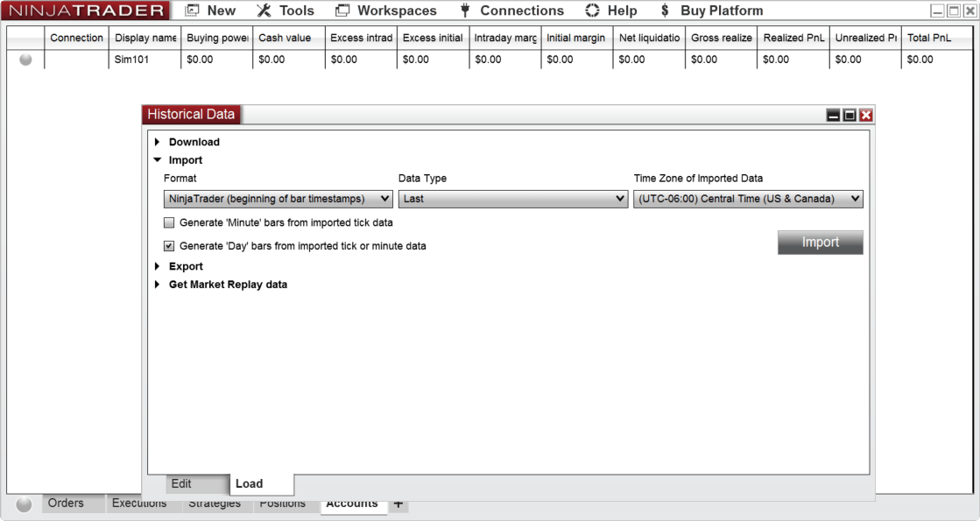Click Buy Platform in the menu bar
980x521 pixels.
pos(722,11)
